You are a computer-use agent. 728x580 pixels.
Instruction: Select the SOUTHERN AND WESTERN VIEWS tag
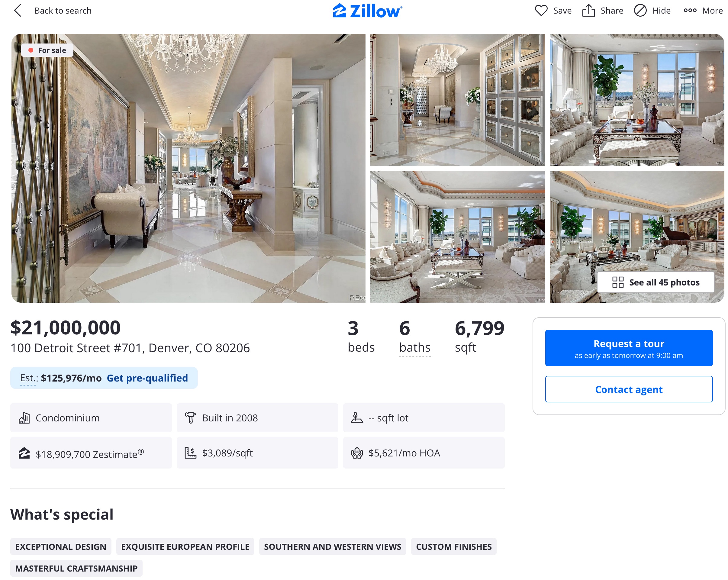pyautogui.click(x=333, y=546)
